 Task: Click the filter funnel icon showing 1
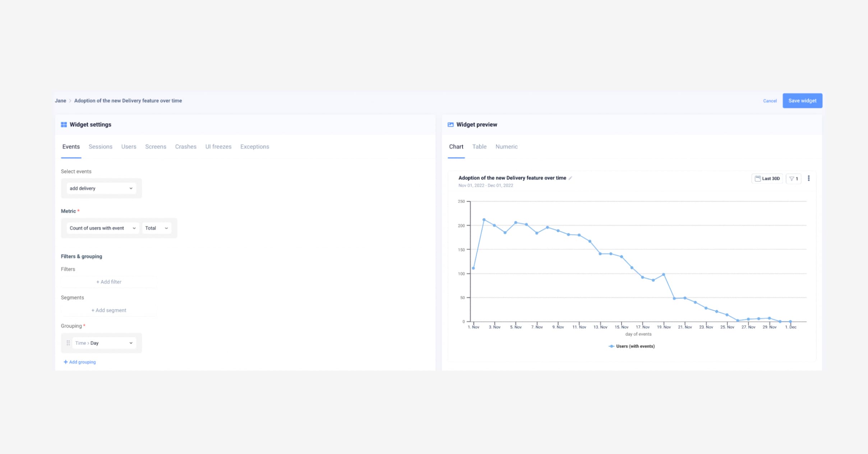tap(791, 179)
